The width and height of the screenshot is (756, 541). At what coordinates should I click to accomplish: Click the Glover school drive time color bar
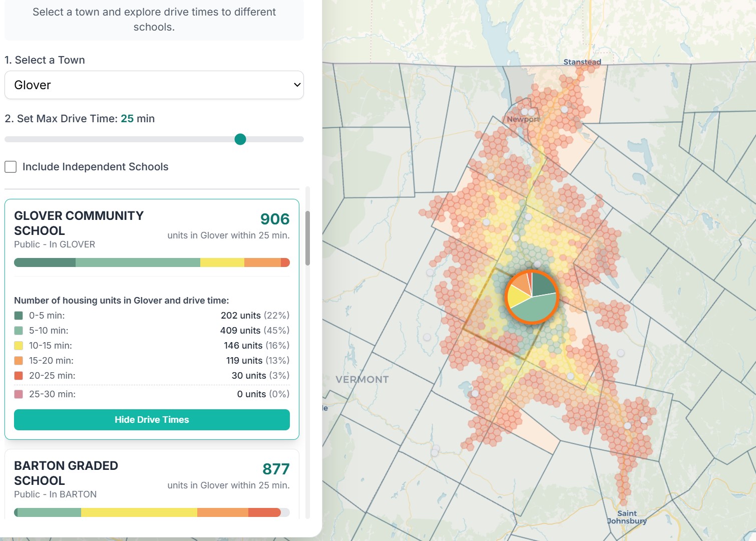pyautogui.click(x=152, y=262)
